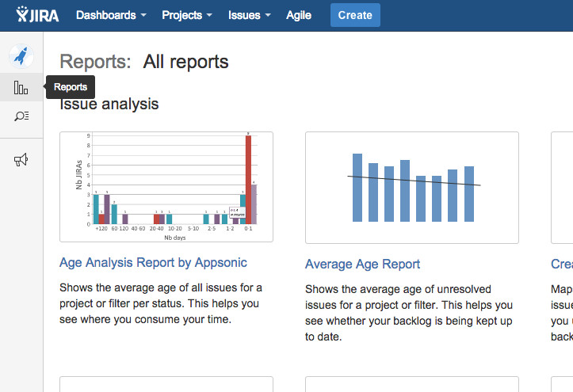Screen dimensions: 573x392
Task: Open the Average Age Report link
Action: pos(362,264)
